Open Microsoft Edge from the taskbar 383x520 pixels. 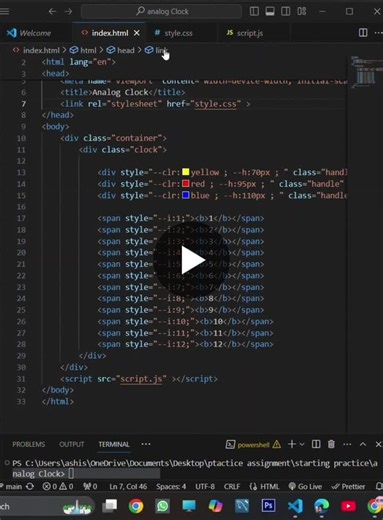click(x=322, y=506)
